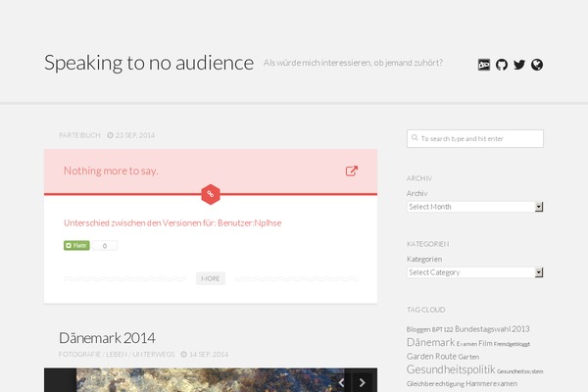This screenshot has height=392, width=588.
Task: Click the UNTERWEGS category link
Action: coord(154,354)
